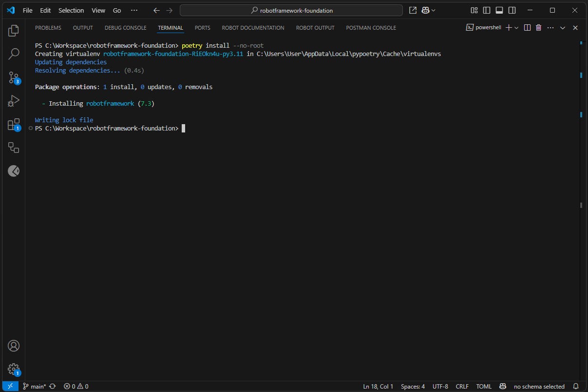
Task: Open terminal panel more actions ellipsis
Action: pos(550,28)
